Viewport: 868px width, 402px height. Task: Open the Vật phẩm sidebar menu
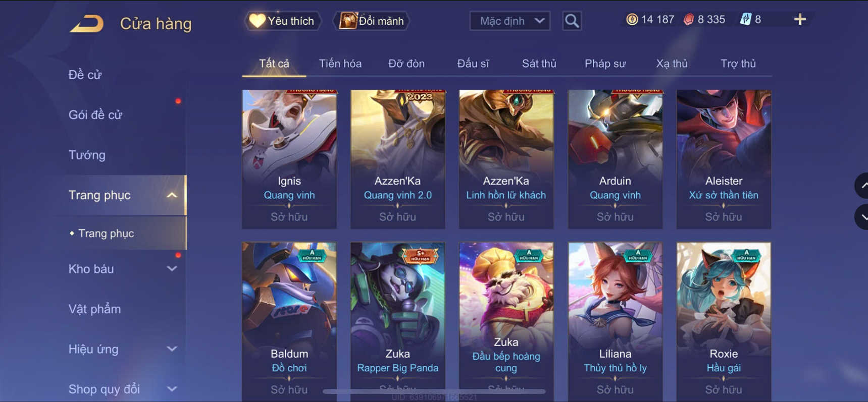tap(94, 309)
